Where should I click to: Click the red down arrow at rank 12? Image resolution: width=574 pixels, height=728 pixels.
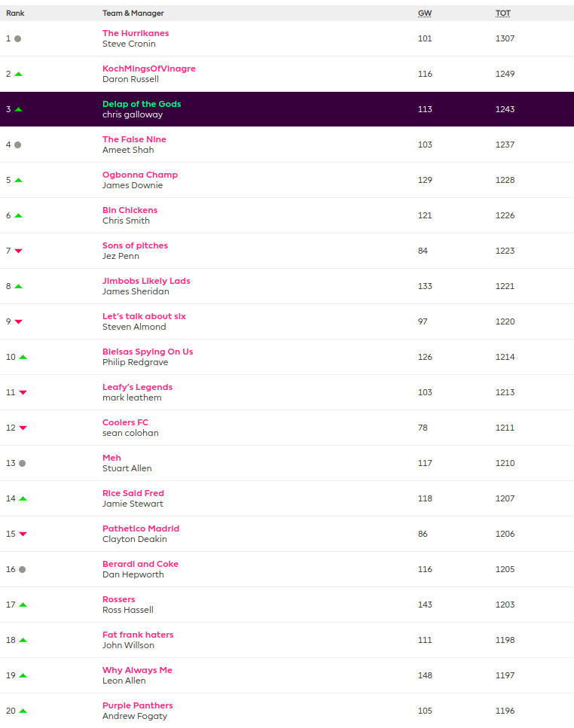pyautogui.click(x=23, y=428)
